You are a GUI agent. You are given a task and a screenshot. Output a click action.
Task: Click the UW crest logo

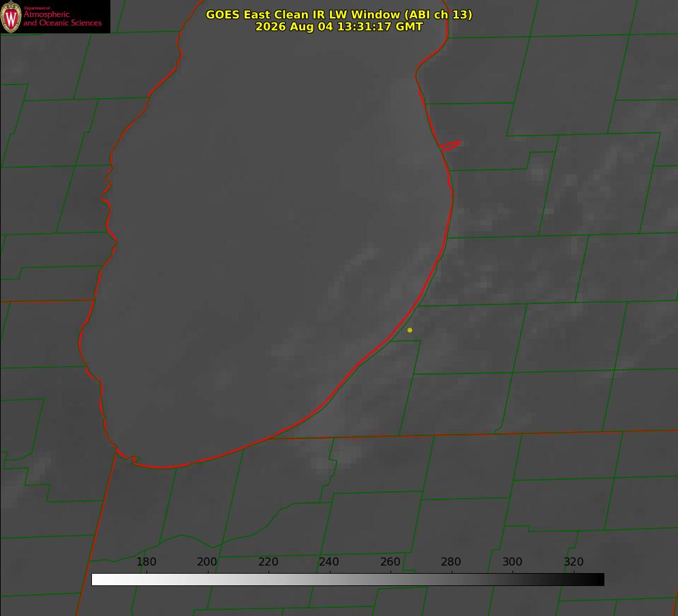click(11, 16)
